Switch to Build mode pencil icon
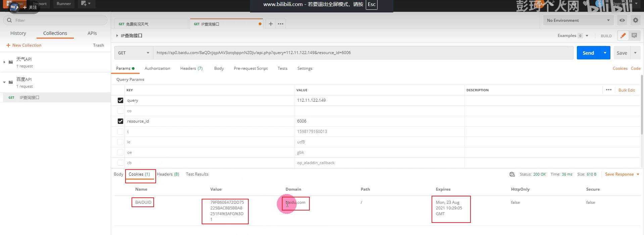Screen dimensions: 644x235 pos(623,36)
